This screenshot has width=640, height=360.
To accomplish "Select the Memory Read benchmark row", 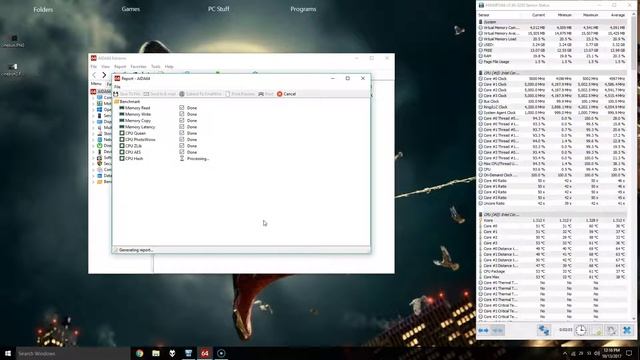I will tap(135, 108).
